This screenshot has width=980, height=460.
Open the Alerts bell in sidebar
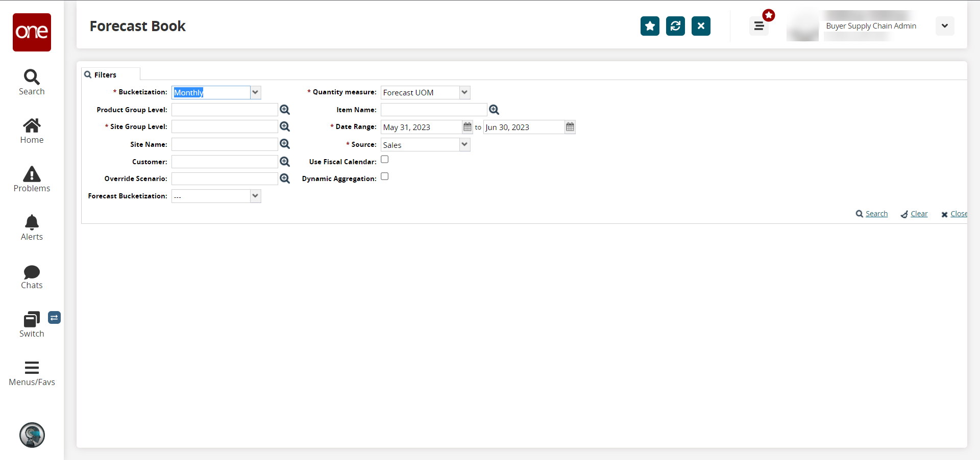pyautogui.click(x=32, y=228)
